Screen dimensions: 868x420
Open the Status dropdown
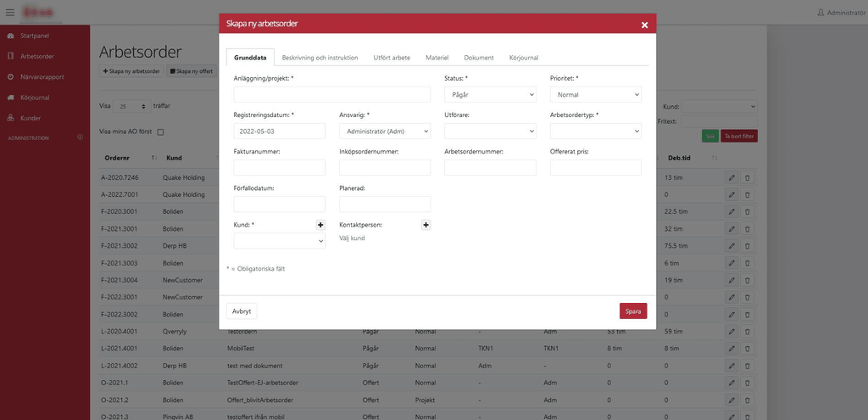coord(490,95)
